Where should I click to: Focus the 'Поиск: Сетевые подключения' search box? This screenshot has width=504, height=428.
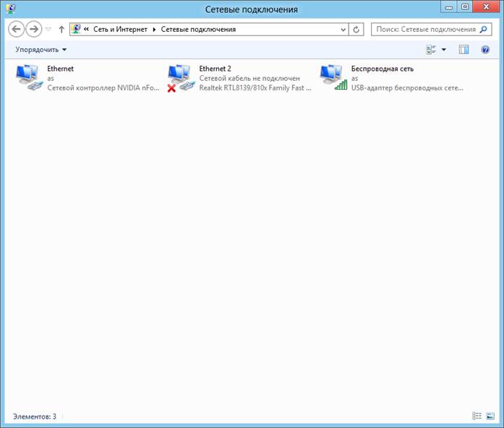pos(432,29)
